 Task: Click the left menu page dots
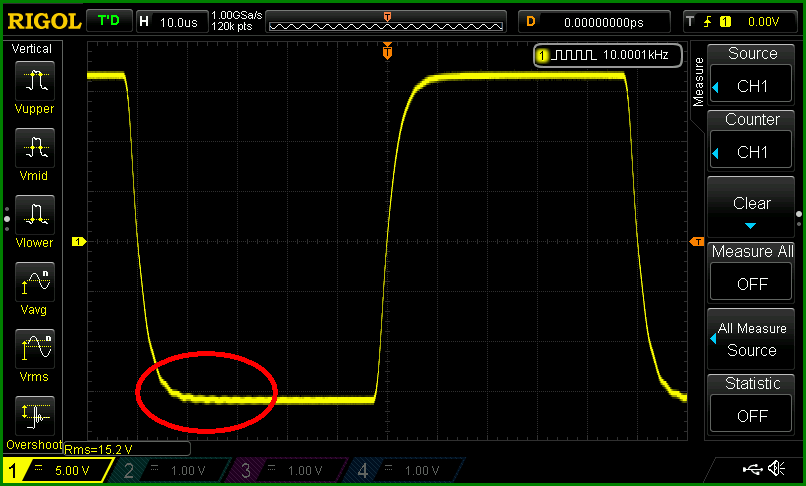[7, 220]
